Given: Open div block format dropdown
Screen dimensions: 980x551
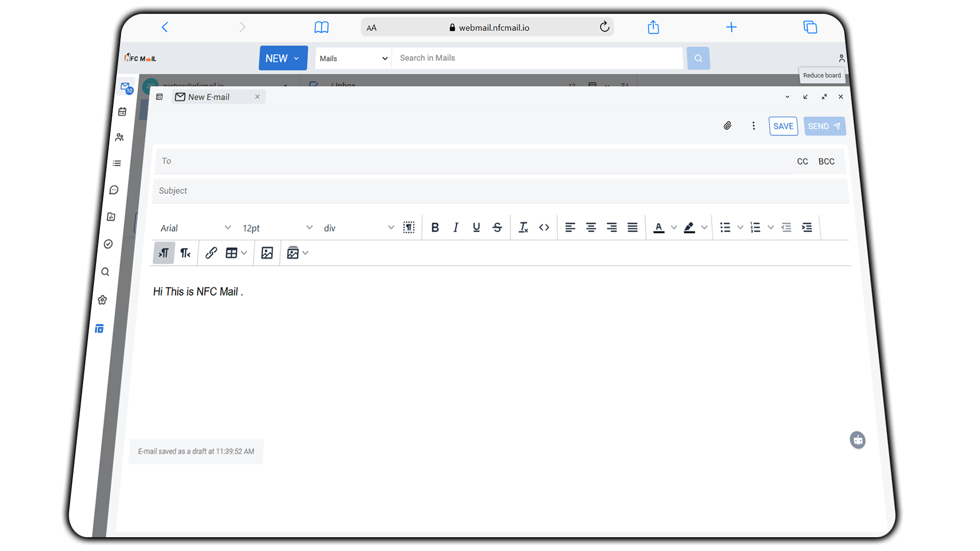Looking at the screenshot, I should pos(359,228).
